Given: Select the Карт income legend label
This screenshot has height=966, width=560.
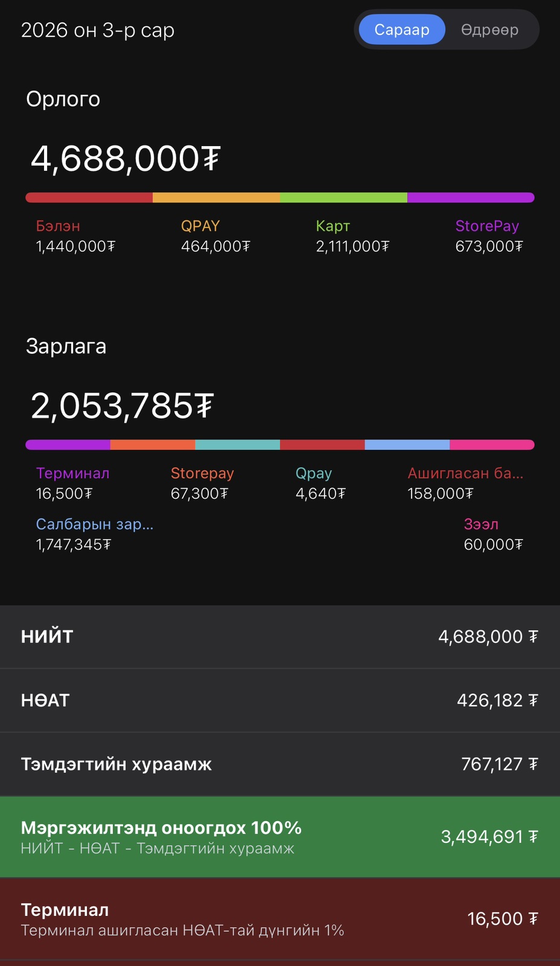Looking at the screenshot, I should [x=332, y=226].
